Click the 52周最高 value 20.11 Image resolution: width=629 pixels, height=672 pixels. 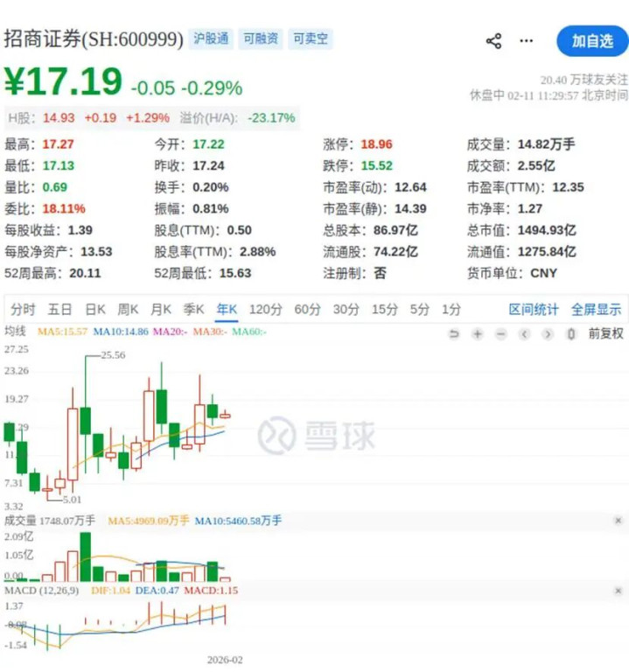[85, 273]
